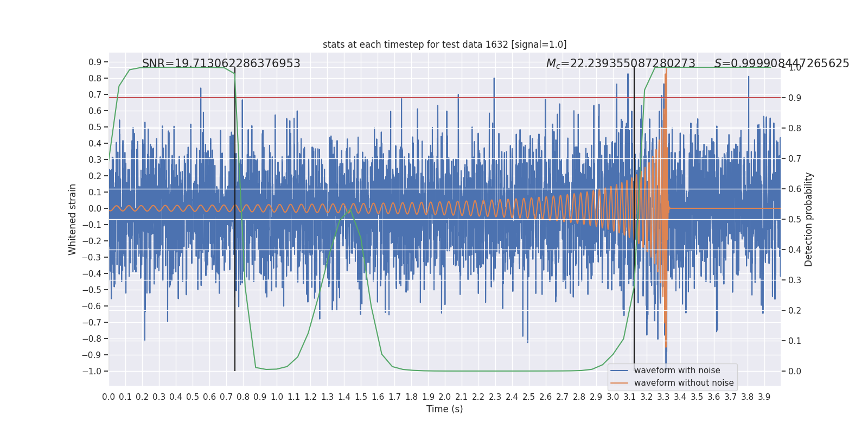Click the red horizontal threshold line

click(x=445, y=98)
